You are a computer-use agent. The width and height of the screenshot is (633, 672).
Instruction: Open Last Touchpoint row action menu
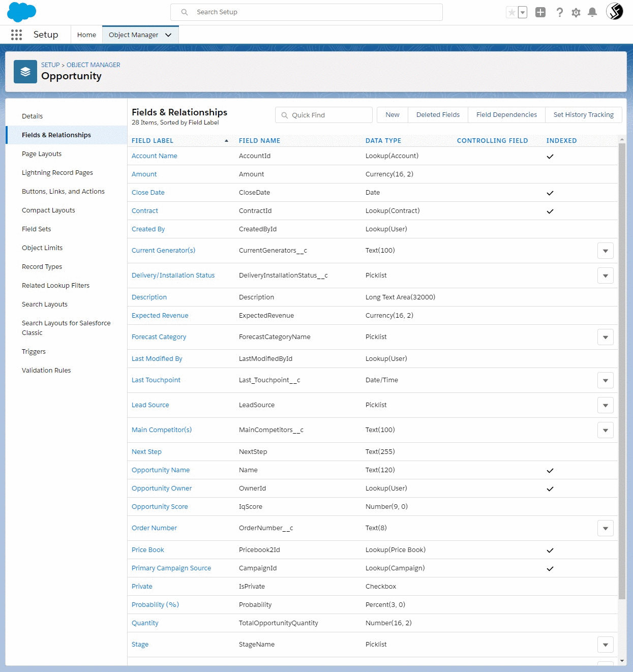pyautogui.click(x=605, y=380)
